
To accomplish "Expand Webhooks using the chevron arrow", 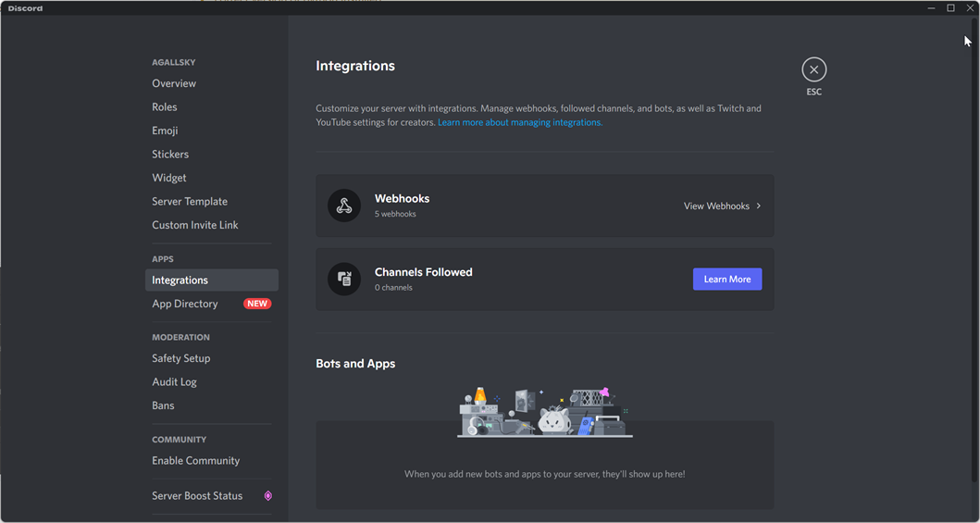I will coord(759,205).
